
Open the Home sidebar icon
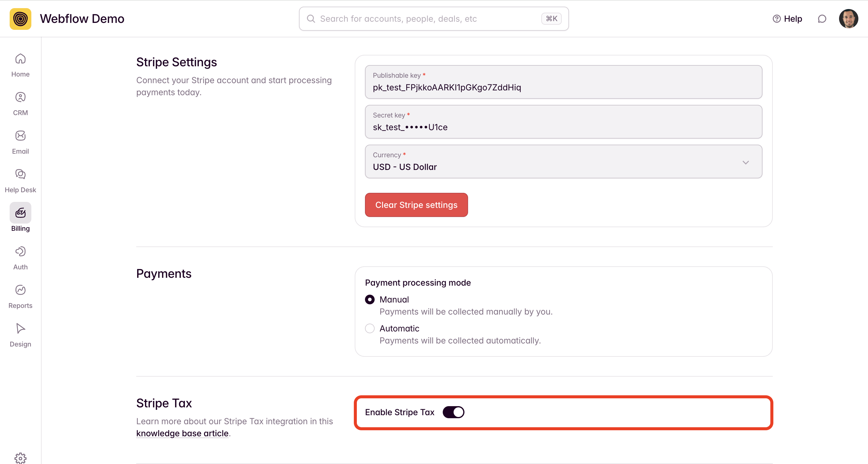(x=20, y=59)
